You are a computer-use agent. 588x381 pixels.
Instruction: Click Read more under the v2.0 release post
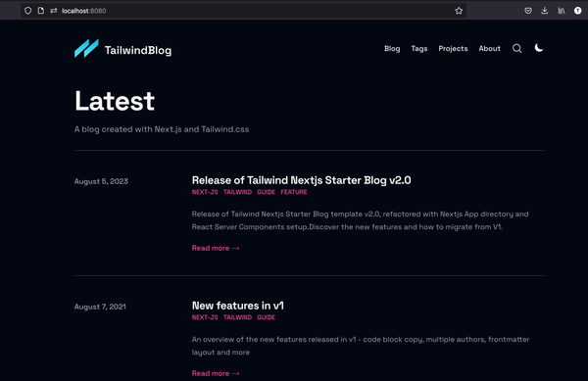[x=216, y=248]
